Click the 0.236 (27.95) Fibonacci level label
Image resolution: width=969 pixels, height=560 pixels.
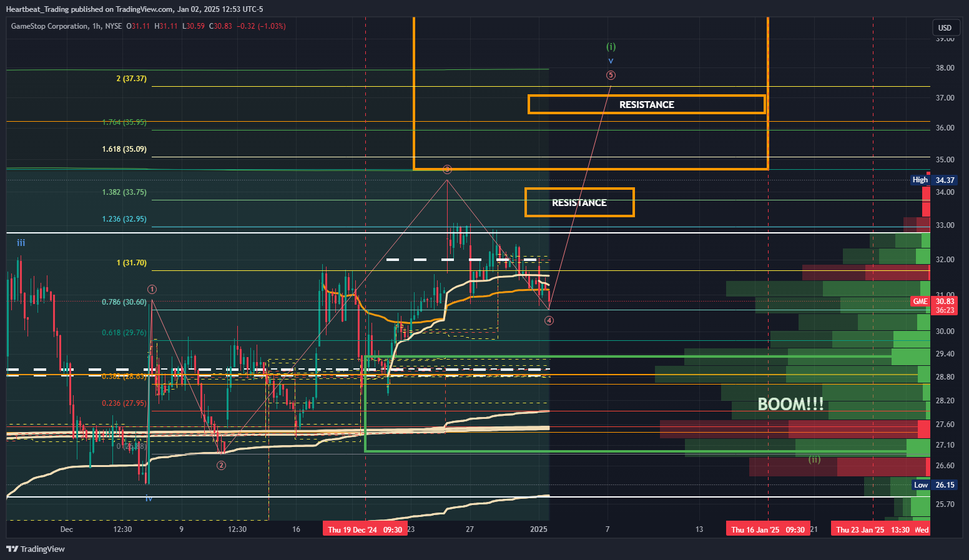pos(124,403)
